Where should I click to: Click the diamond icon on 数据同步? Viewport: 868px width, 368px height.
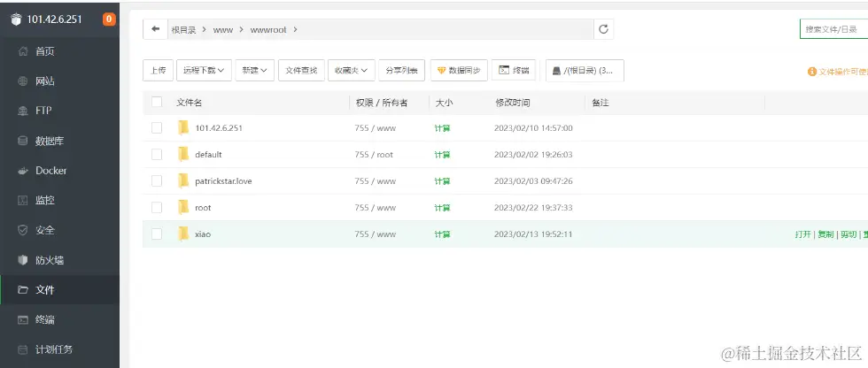pyautogui.click(x=441, y=71)
